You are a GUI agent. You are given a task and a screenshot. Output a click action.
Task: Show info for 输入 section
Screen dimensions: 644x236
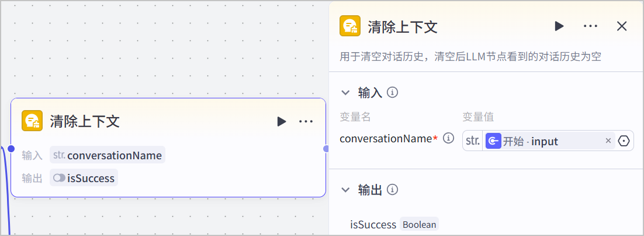[x=393, y=93]
